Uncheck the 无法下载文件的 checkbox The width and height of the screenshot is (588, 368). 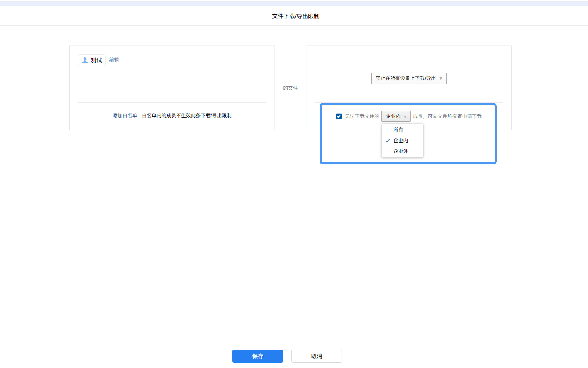pos(339,116)
